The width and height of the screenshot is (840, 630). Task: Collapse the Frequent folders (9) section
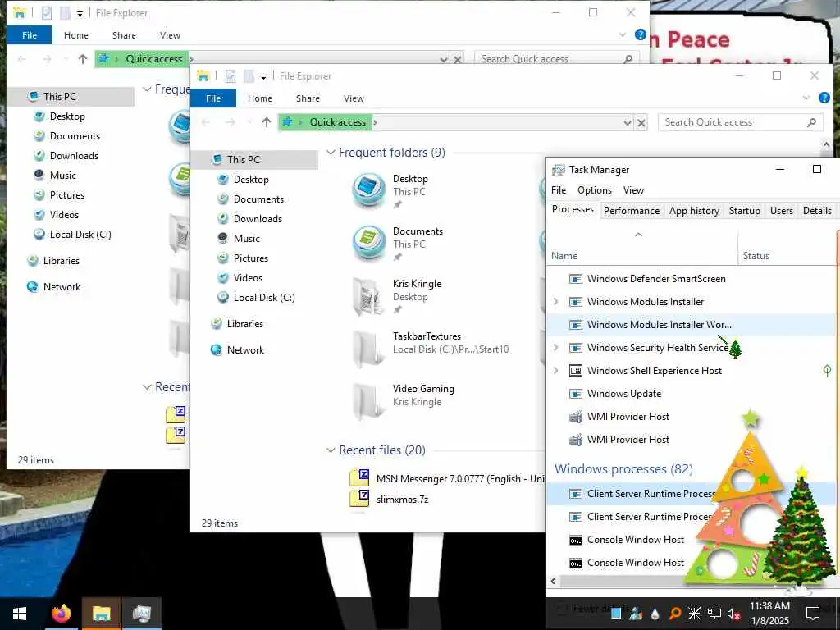pyautogui.click(x=331, y=152)
